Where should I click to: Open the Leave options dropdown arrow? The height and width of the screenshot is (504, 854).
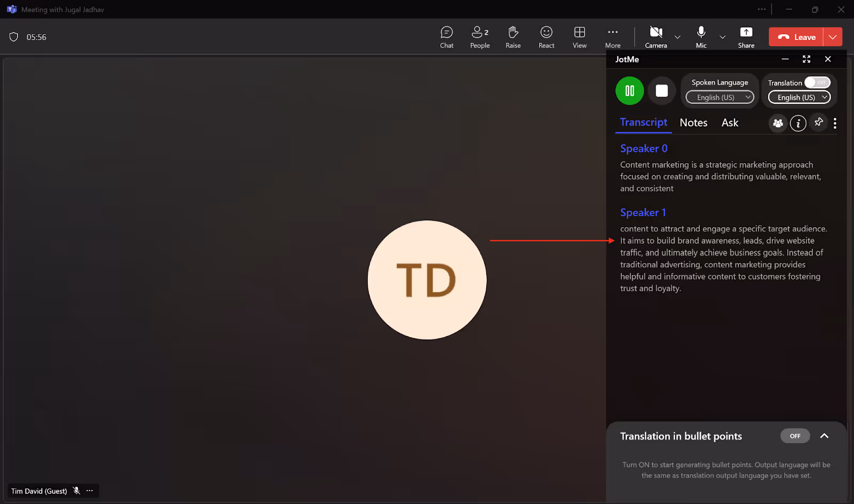[833, 37]
